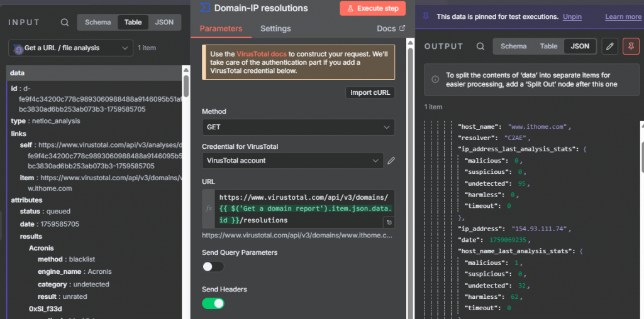Click the red pin data button

[x=631, y=46]
